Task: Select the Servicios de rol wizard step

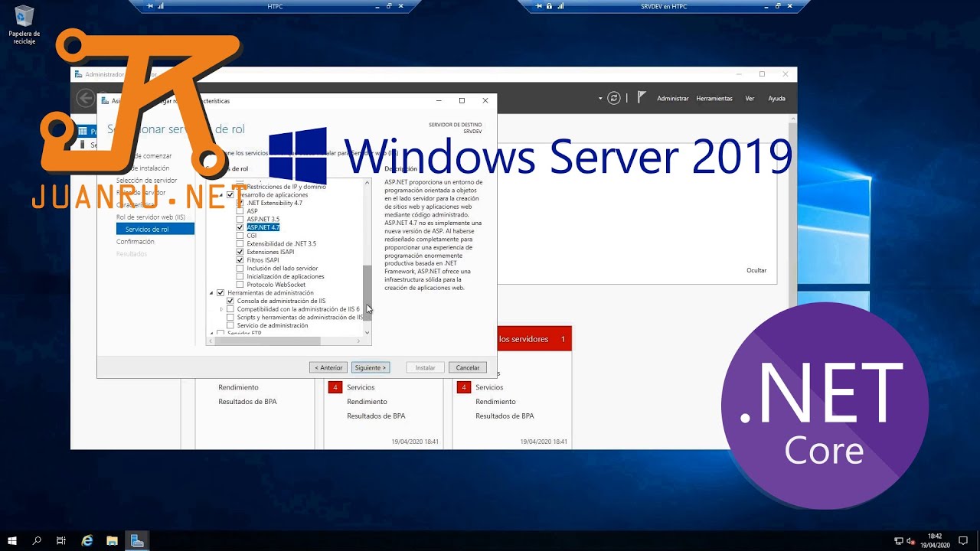Action: click(x=155, y=230)
